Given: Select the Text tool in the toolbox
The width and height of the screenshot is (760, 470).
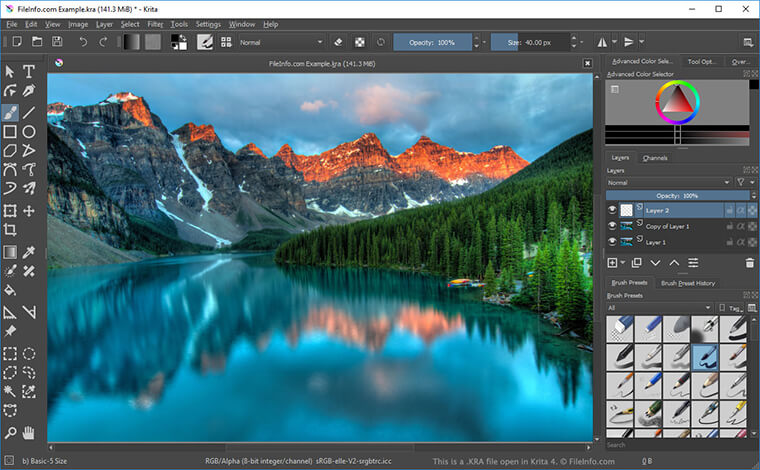Looking at the screenshot, I should [x=30, y=71].
